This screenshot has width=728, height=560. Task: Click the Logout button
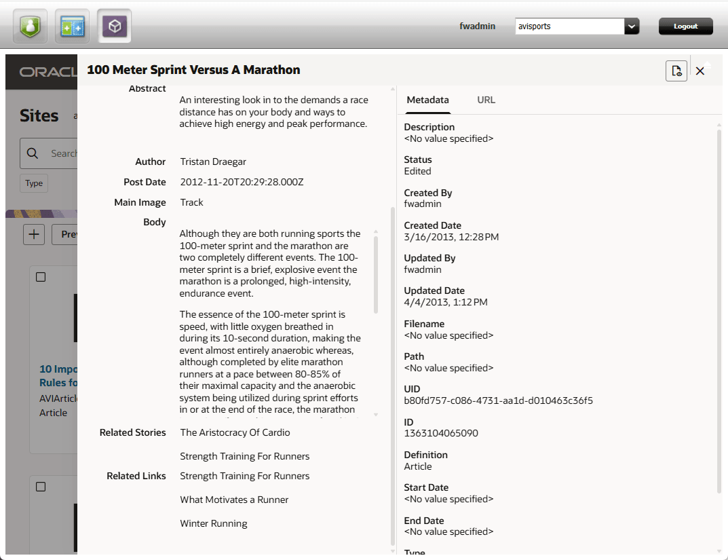(x=685, y=26)
